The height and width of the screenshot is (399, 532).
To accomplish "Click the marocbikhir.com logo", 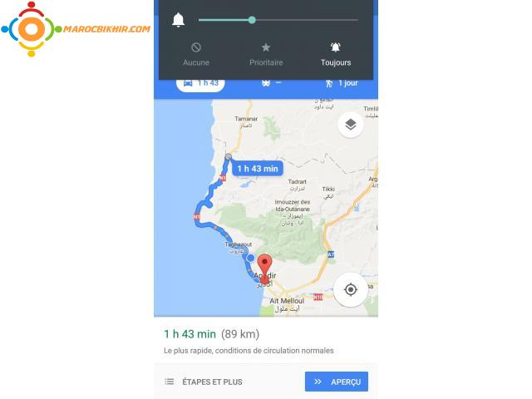I will (76, 29).
